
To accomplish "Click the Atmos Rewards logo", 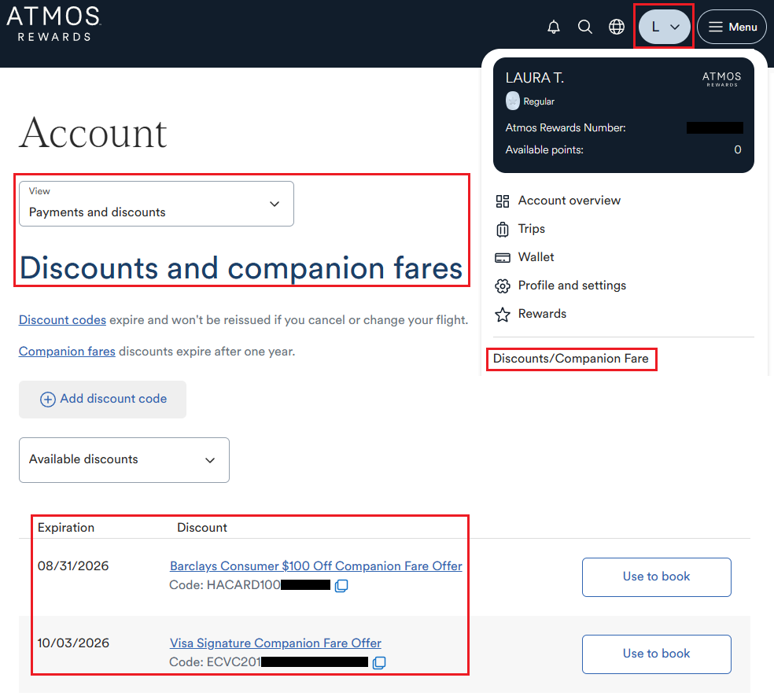I will tap(53, 23).
